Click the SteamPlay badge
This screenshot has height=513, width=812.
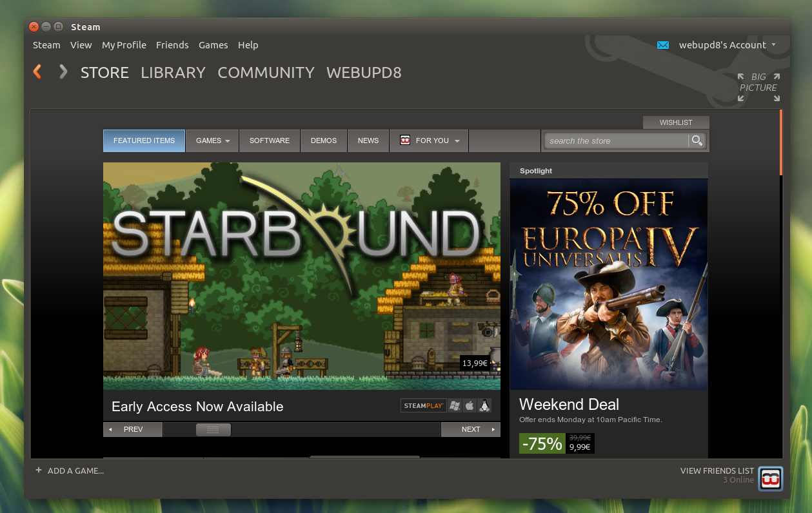pos(424,405)
